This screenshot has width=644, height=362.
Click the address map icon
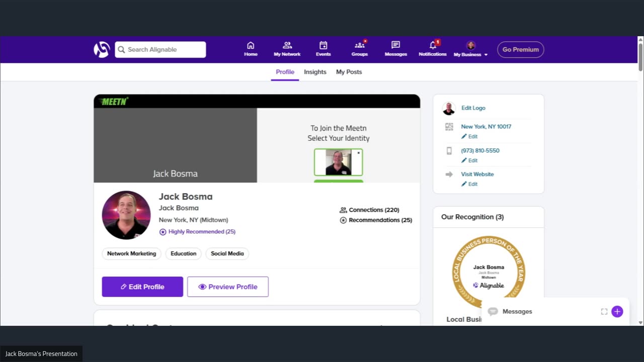(449, 127)
